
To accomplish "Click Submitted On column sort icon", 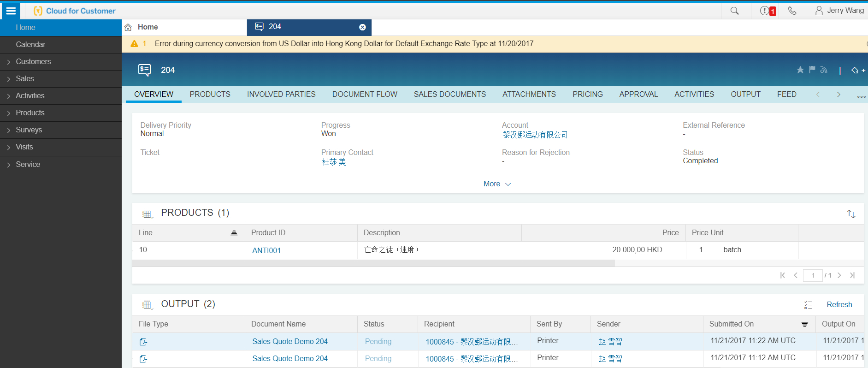I will (804, 324).
